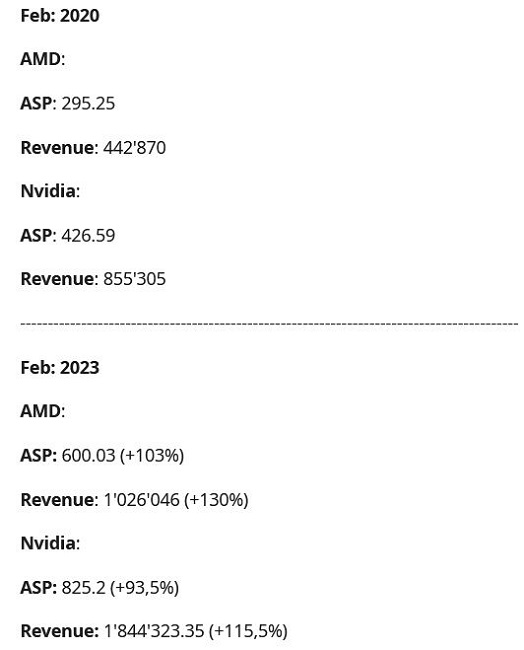
Task: Click the Nvidia label under 2023
Action: (x=50, y=543)
